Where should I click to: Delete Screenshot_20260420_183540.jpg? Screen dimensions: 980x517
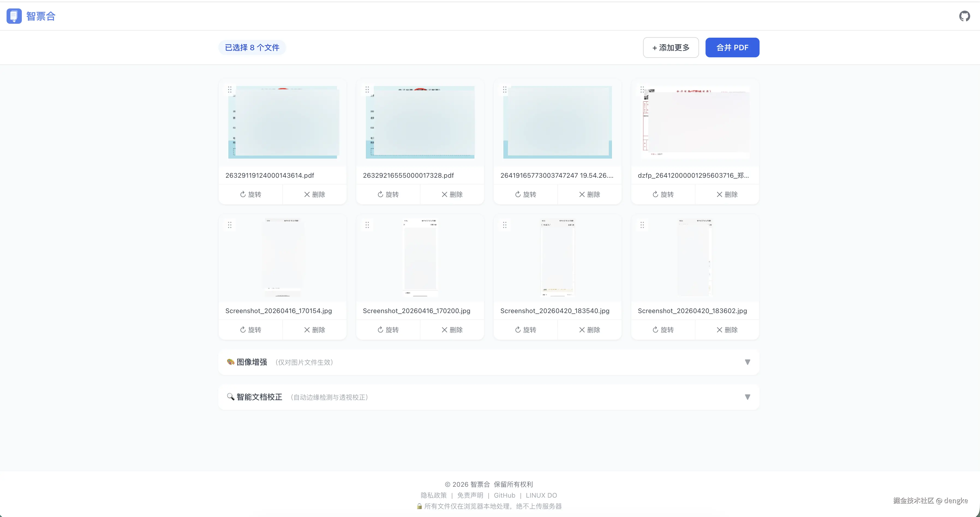pos(589,330)
